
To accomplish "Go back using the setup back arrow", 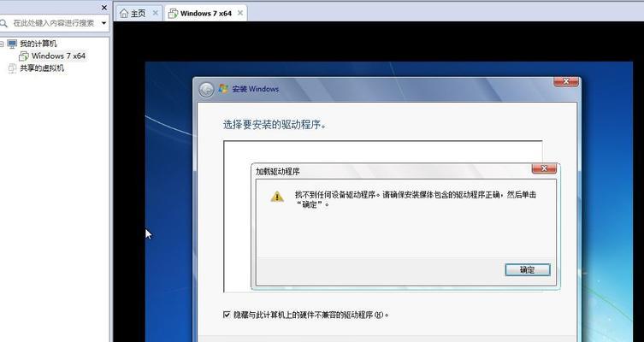I will [206, 89].
